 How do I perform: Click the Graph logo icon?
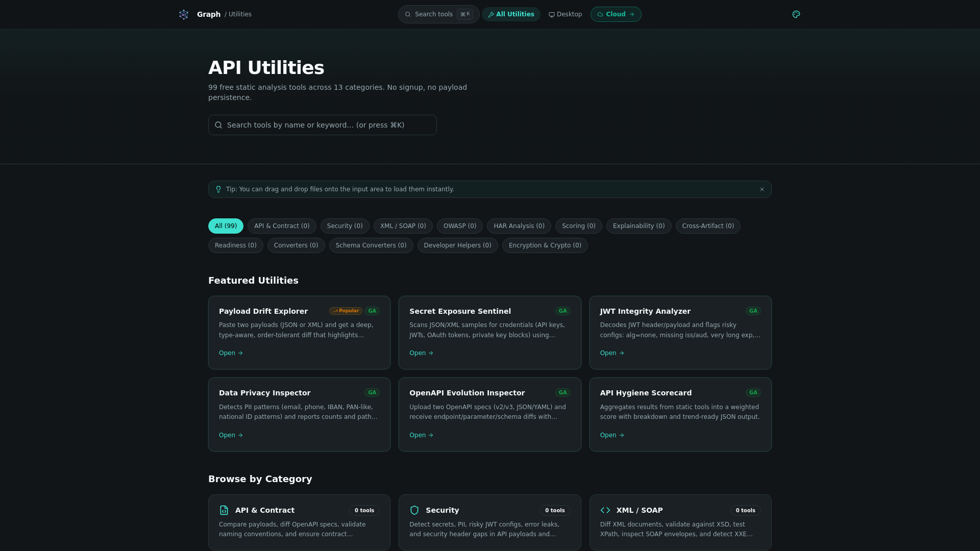pyautogui.click(x=184, y=14)
